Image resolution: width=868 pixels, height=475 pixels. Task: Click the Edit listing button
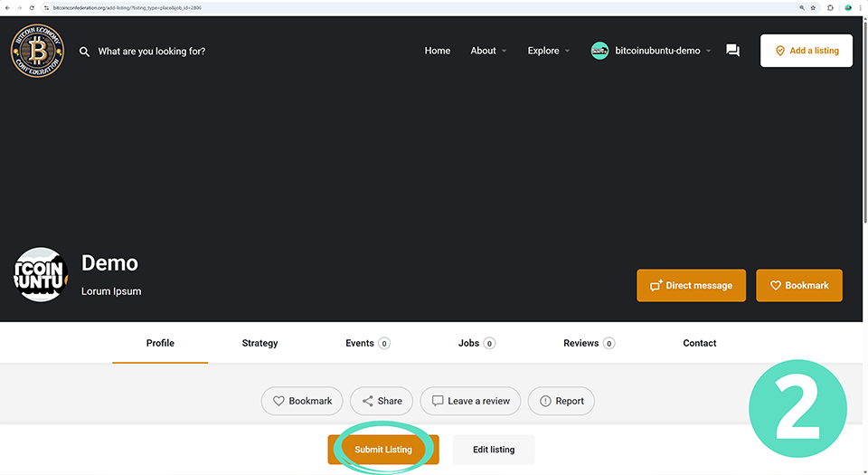494,450
